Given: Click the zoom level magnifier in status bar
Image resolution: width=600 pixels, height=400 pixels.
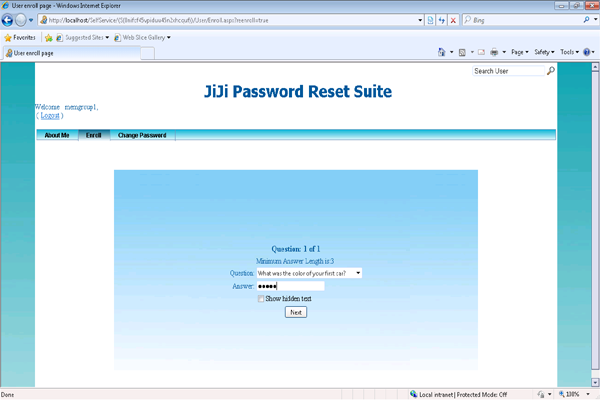Looking at the screenshot, I should (562, 394).
